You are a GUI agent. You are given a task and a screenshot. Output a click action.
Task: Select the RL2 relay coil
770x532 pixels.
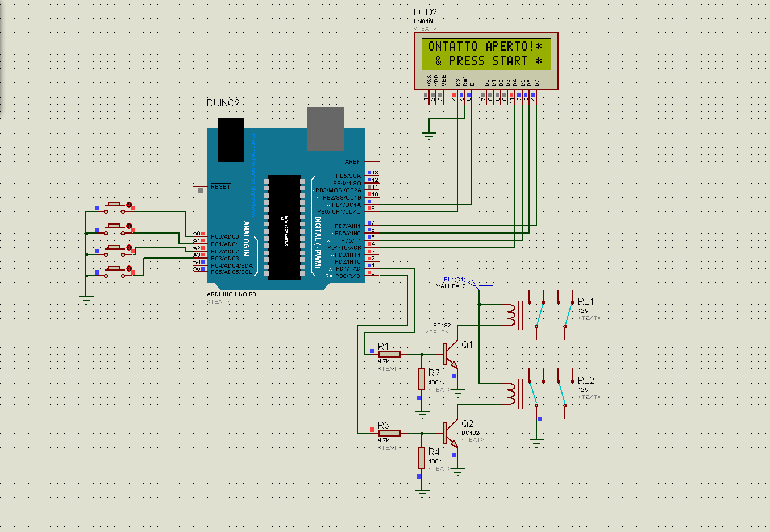[511, 394]
